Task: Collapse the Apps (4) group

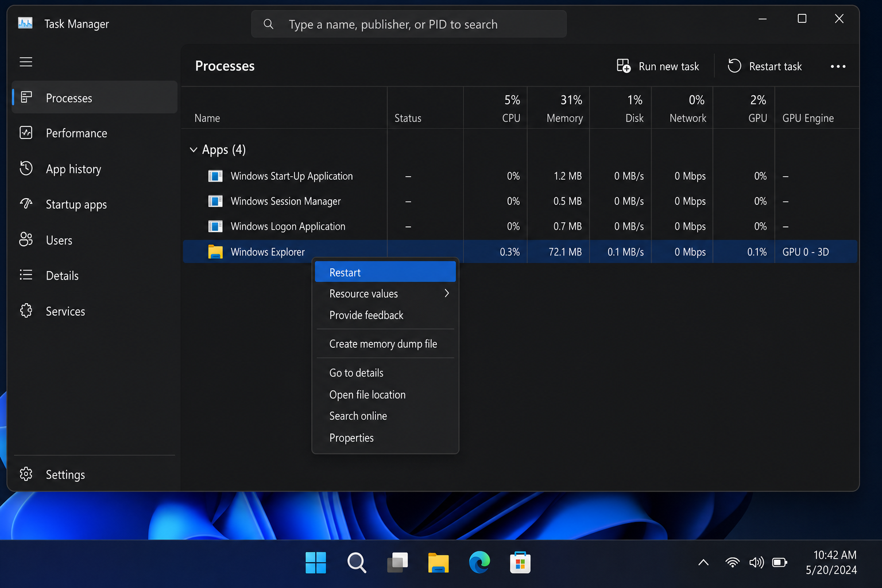Action: click(x=194, y=150)
